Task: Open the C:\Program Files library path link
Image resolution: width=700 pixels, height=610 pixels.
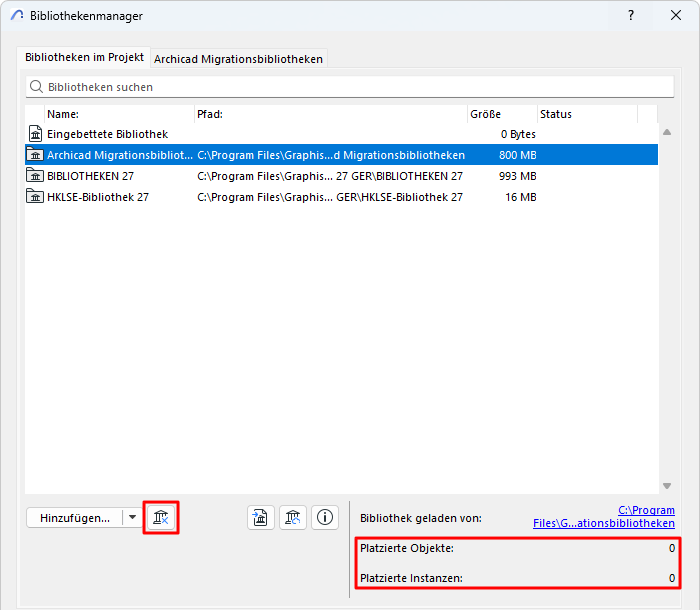Action: [604, 517]
